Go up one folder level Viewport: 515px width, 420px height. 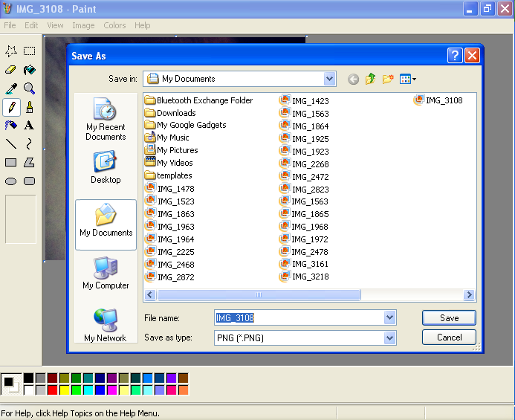[371, 79]
